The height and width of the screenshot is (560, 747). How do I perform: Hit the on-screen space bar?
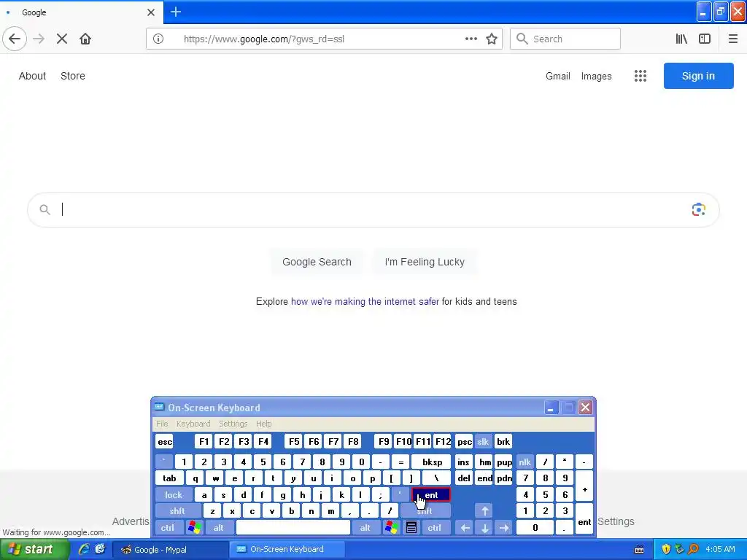coord(293,528)
